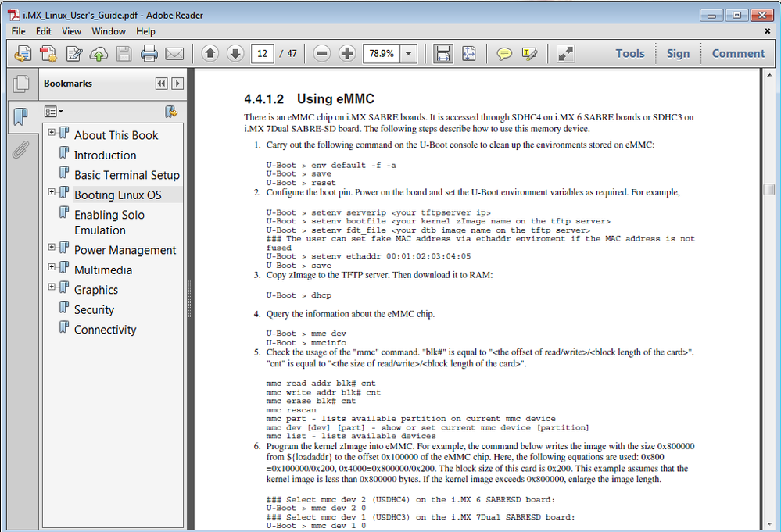Select the highlight text tool
The height and width of the screenshot is (532, 781).
tap(529, 53)
